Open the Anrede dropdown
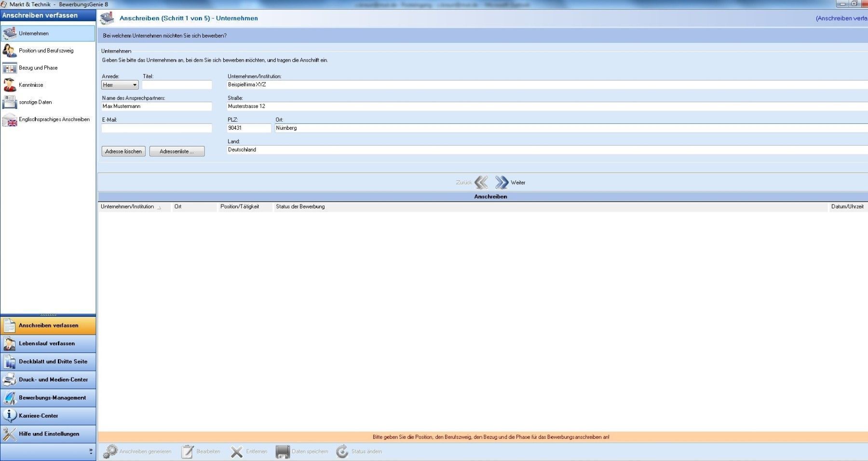This screenshot has height=461, width=868. [120, 85]
